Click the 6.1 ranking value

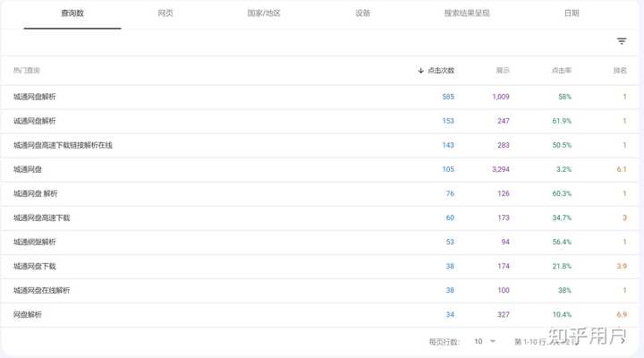click(x=622, y=169)
